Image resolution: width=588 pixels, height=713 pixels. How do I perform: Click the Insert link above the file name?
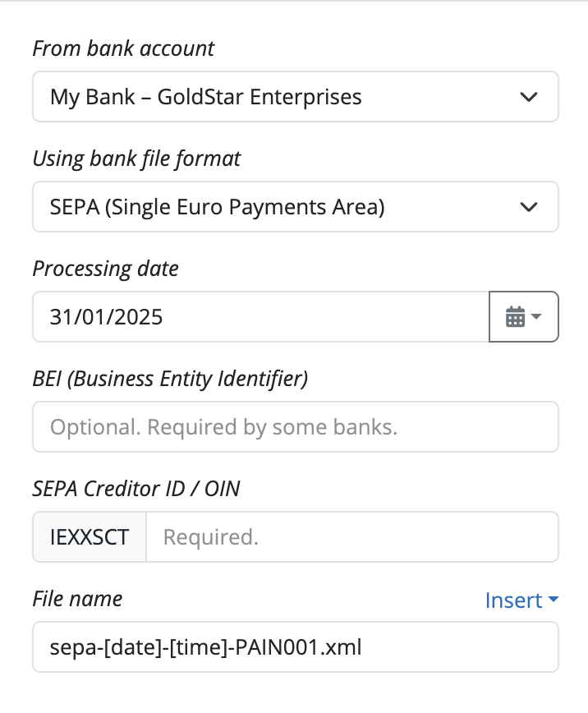pyautogui.click(x=513, y=600)
